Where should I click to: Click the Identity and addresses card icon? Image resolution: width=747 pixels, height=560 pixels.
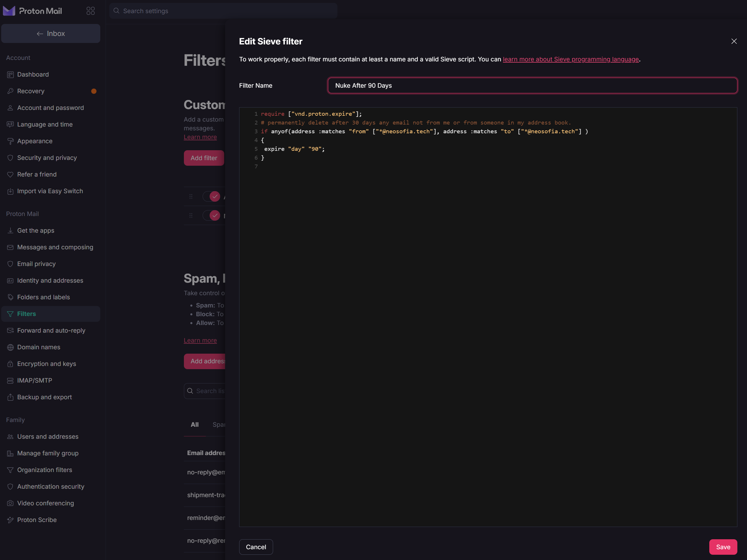[x=11, y=281]
